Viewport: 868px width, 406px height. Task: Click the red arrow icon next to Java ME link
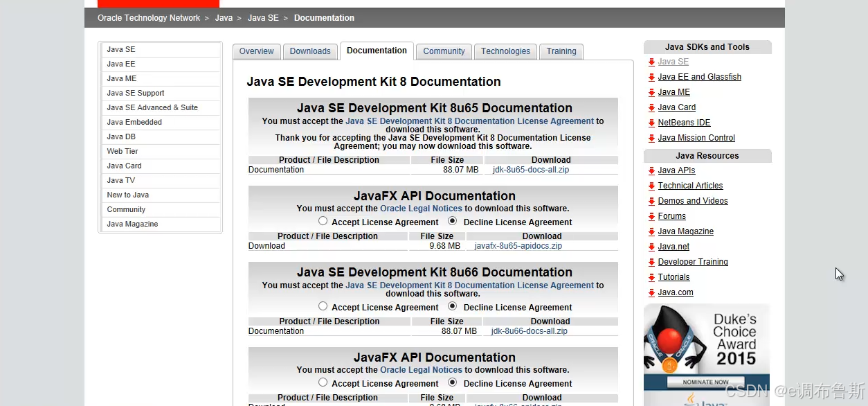click(x=651, y=93)
